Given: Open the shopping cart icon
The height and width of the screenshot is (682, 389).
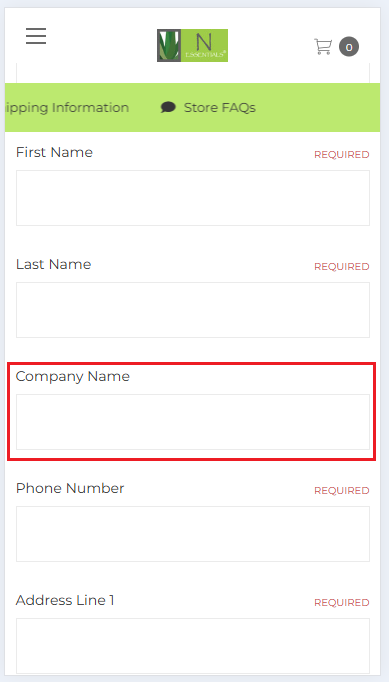Looking at the screenshot, I should click(x=323, y=47).
